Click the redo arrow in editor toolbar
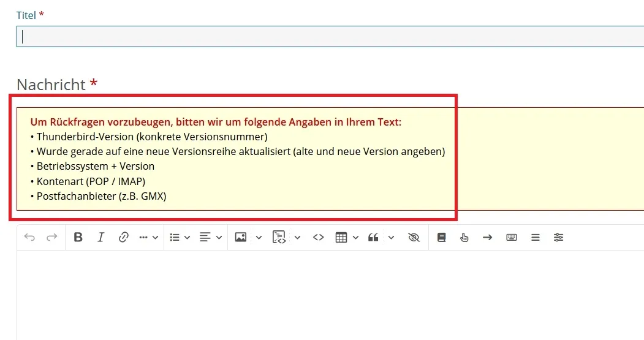Screen dimensions: 644x340 coord(51,237)
